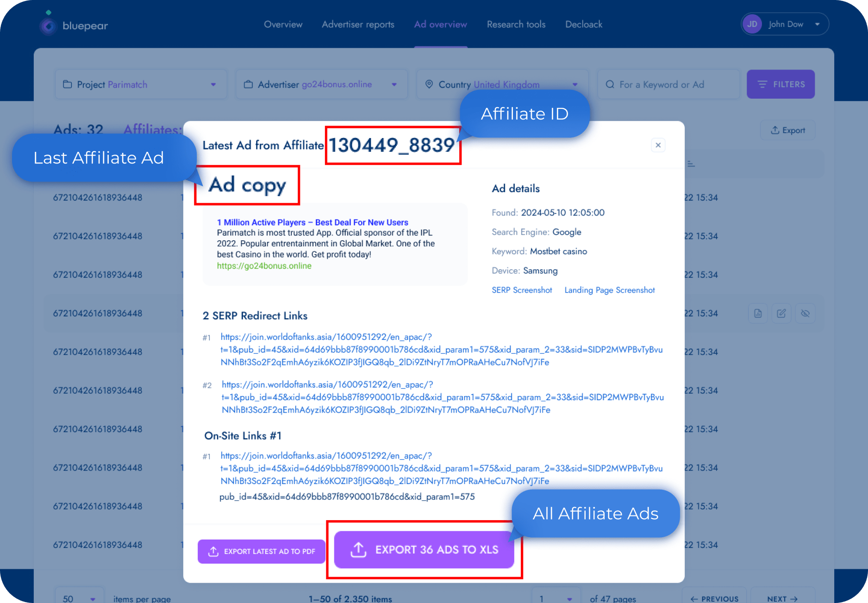Focus the Keyword or Ad search field
868x603 pixels.
tap(668, 84)
